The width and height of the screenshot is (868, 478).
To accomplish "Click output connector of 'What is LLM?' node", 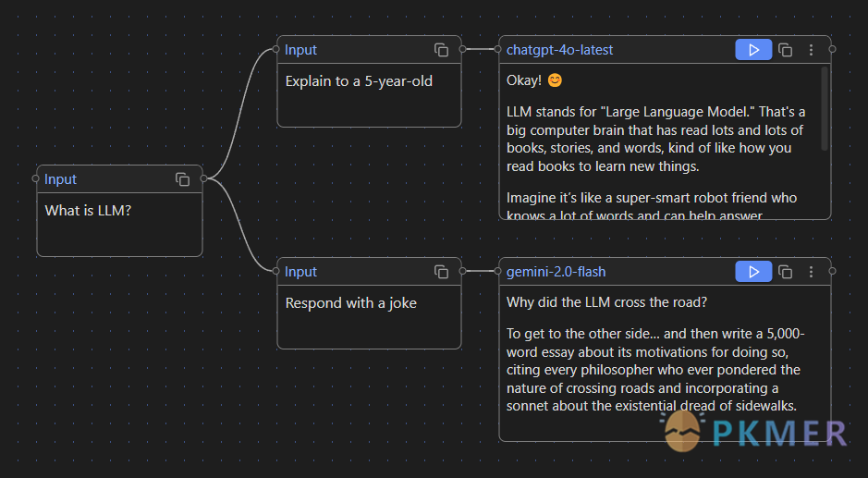I will (203, 178).
